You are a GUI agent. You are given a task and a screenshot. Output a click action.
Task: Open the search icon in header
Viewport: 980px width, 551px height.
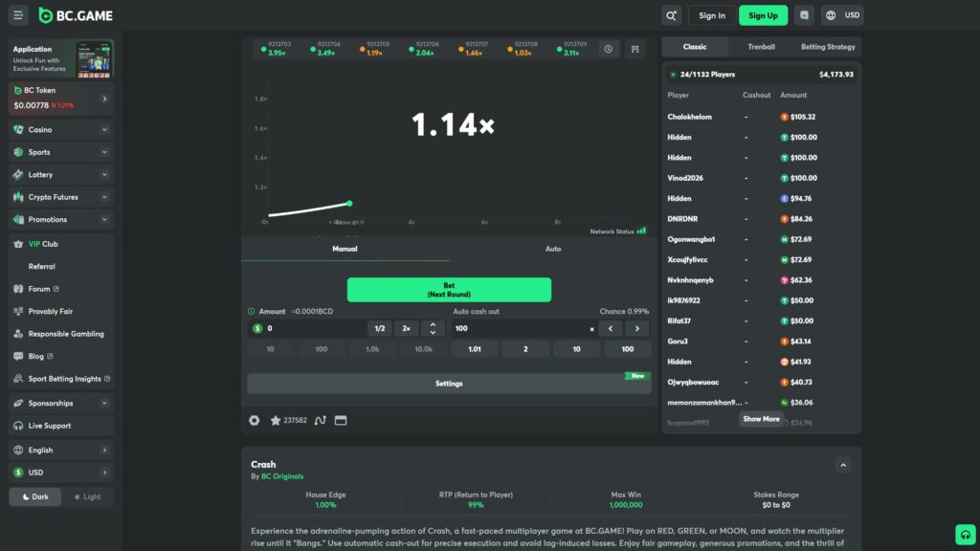point(671,15)
